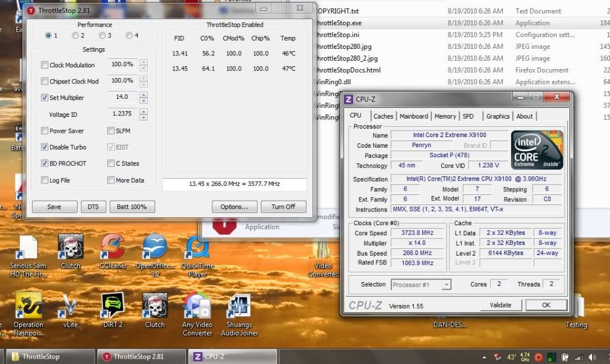Enable the Clock Modulation checkbox
Image resolution: width=610 pixels, height=364 pixels.
click(44, 65)
